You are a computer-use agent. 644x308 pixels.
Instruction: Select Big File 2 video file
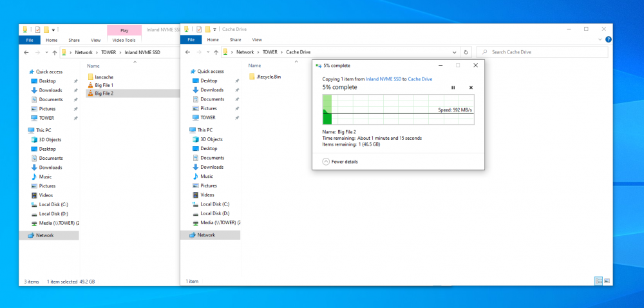pyautogui.click(x=133, y=93)
